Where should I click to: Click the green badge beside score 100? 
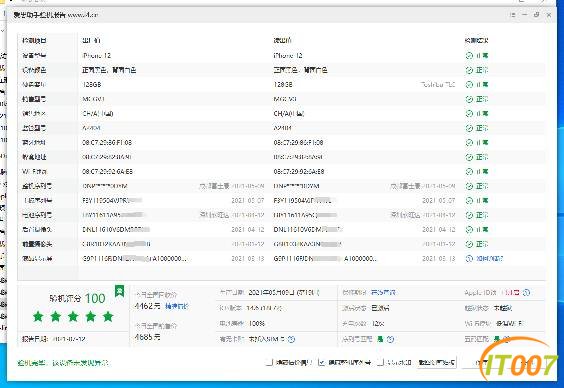[119, 291]
